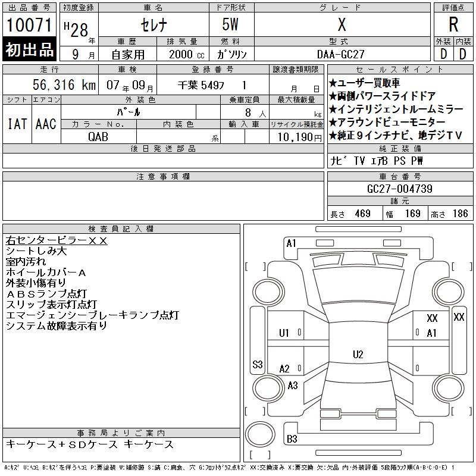Click the A3 mark near the rear wheel
The height and width of the screenshot is (476, 476).
click(x=293, y=386)
